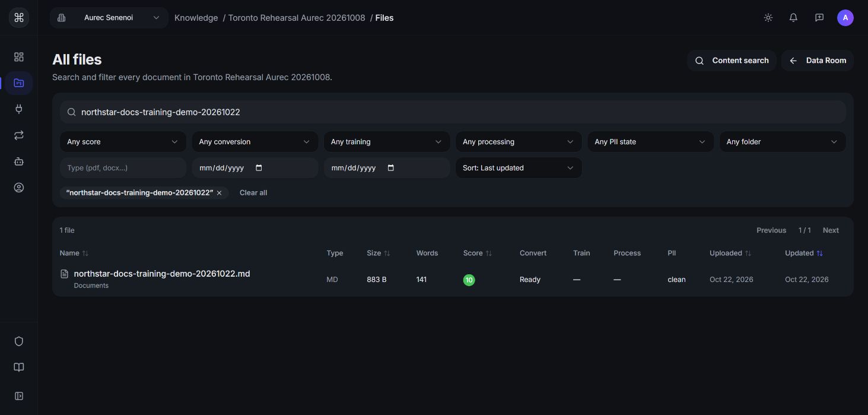Collapse the sidebar with the panel icon
This screenshot has height=415, width=868.
[x=19, y=396]
